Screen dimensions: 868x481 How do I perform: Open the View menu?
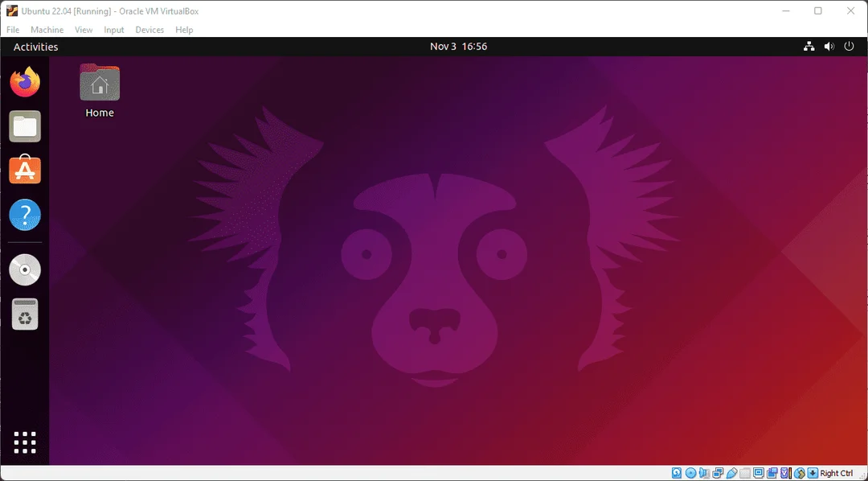84,30
